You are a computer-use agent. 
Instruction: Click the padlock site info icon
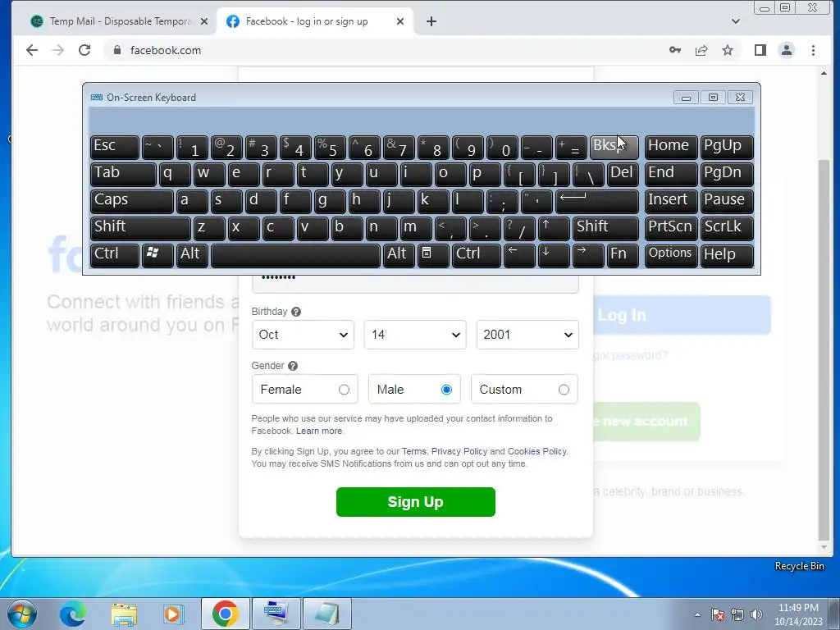117,50
